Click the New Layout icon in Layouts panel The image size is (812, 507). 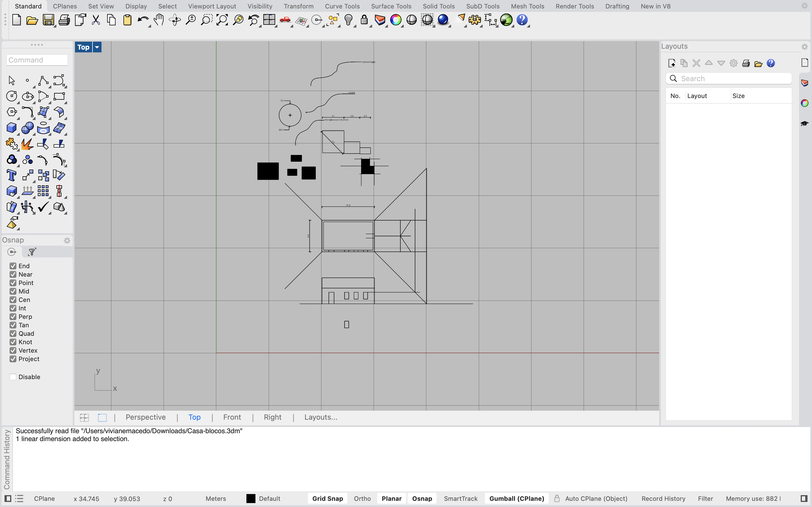(671, 63)
